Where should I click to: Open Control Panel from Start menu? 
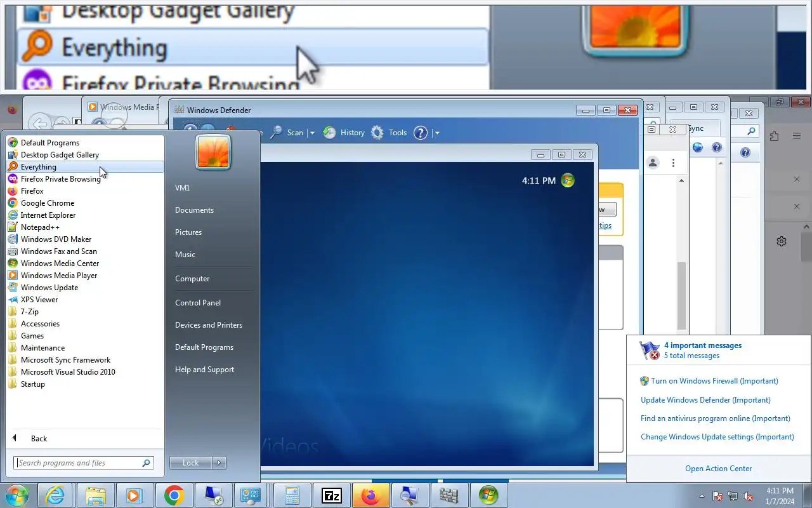pos(198,303)
